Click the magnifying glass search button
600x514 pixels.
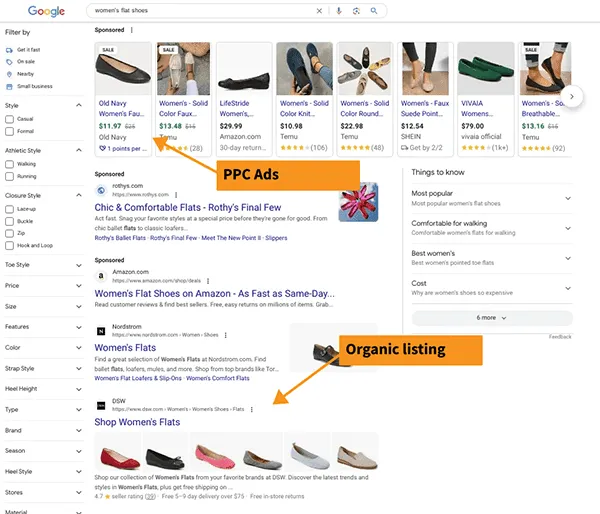coord(374,11)
